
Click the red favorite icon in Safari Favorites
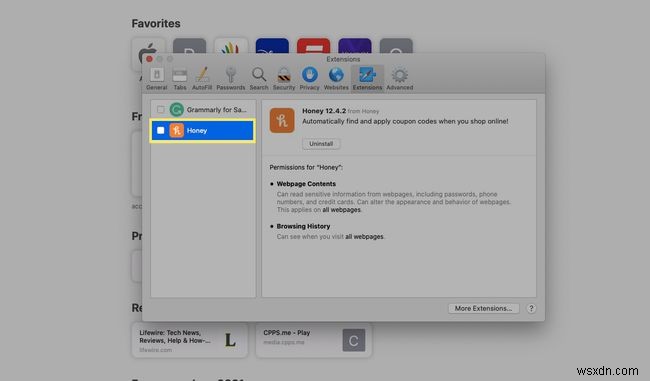point(313,46)
